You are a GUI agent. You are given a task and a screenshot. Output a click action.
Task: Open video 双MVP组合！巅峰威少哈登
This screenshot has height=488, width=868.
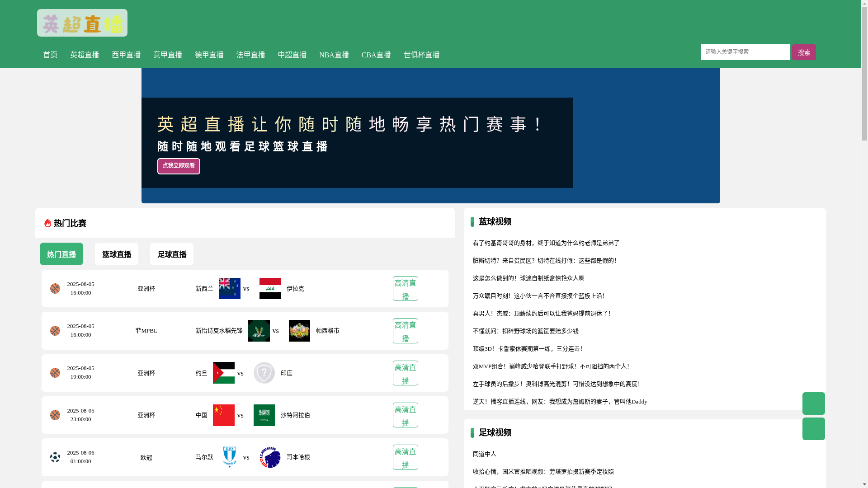(x=552, y=366)
